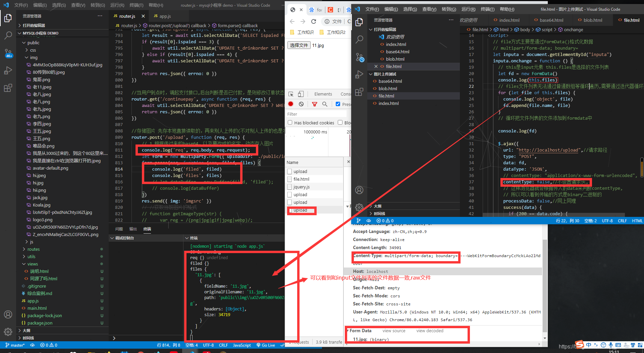
Task: Open the DevTools Elements tab
Action: [323, 94]
